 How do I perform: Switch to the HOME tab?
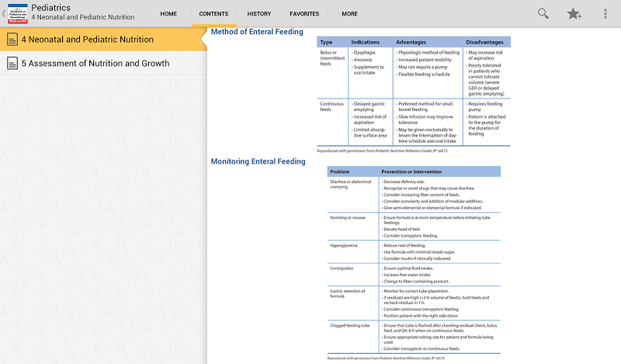pos(168,14)
